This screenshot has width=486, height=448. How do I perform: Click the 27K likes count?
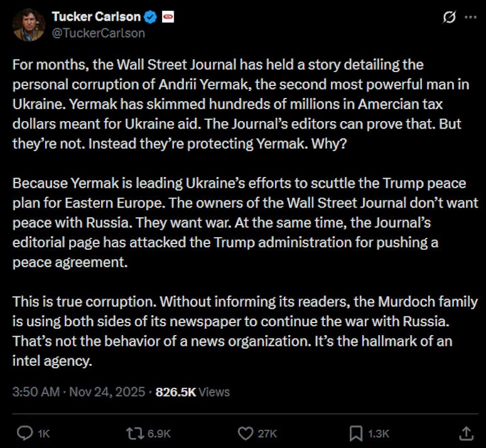pos(267,433)
